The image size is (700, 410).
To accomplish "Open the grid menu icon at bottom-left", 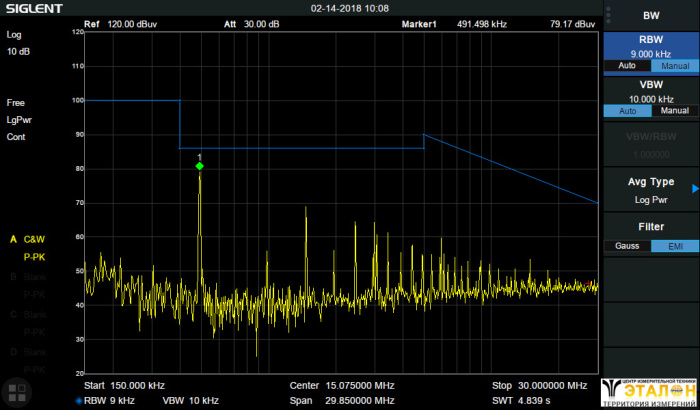I will tap(14, 392).
